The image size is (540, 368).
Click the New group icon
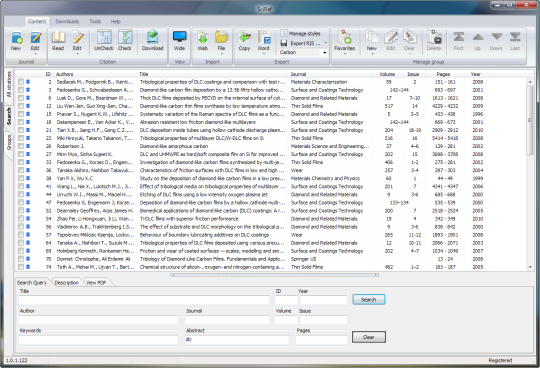click(372, 37)
